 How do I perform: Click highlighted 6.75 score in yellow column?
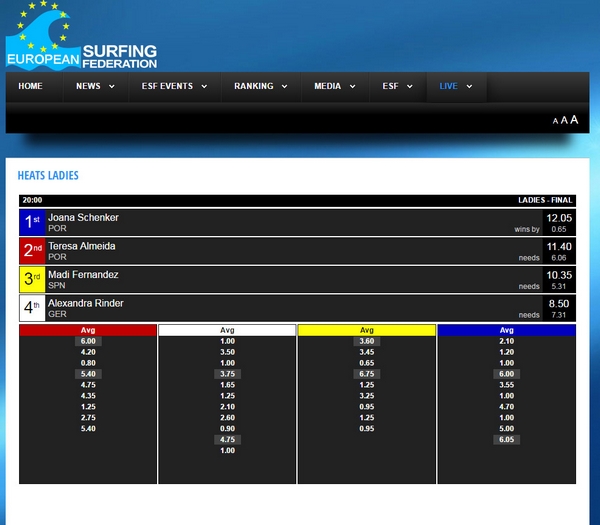coord(367,374)
